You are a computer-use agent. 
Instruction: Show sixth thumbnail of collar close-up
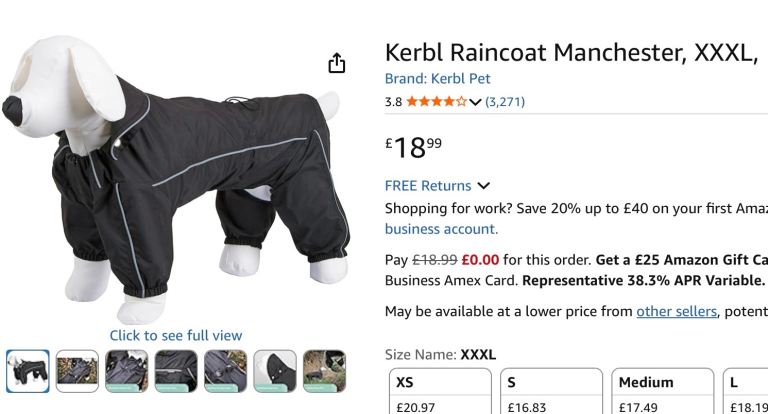pos(275,371)
